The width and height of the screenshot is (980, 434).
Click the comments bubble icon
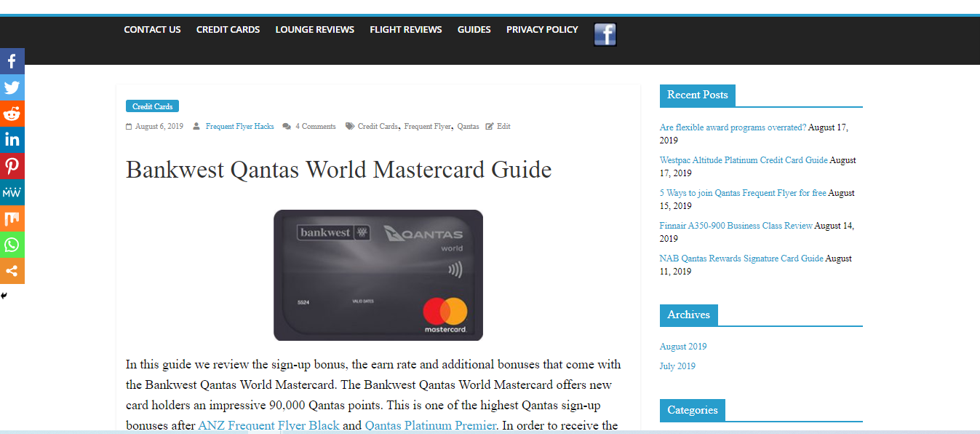(x=287, y=127)
